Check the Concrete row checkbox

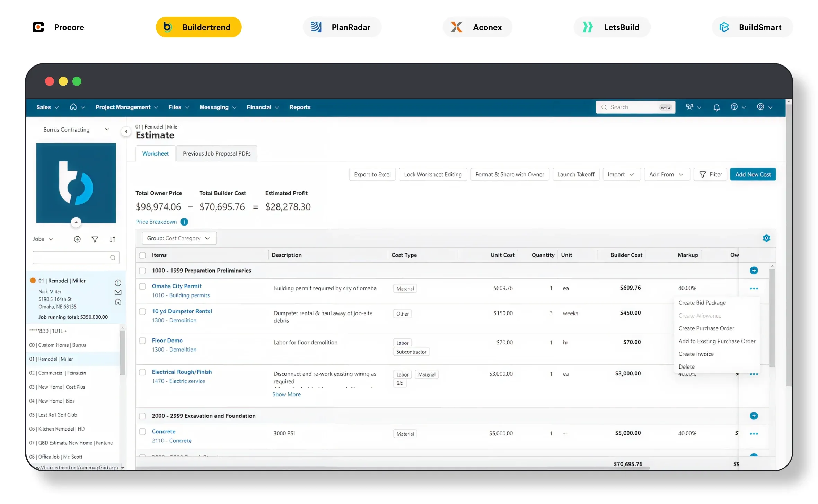coord(142,432)
